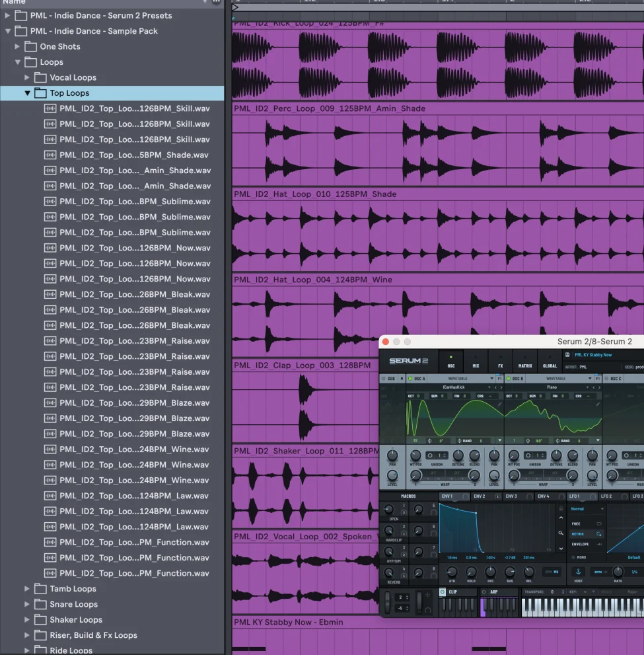Toggle OSC A on/off

[x=410, y=379]
